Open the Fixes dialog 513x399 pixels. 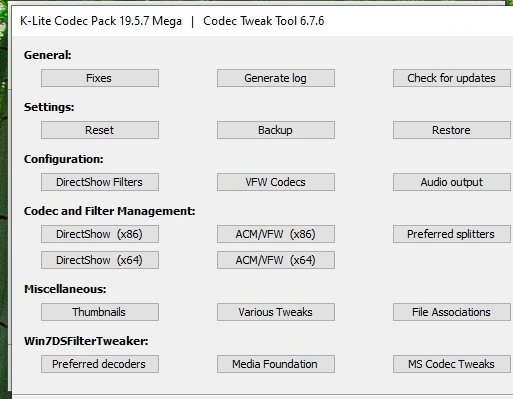[x=100, y=78]
